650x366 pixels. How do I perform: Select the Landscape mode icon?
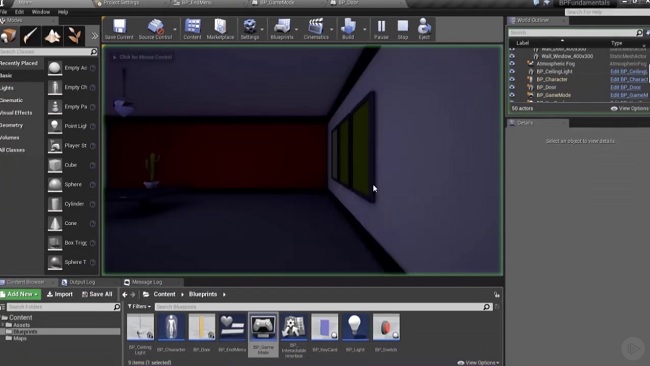click(52, 36)
